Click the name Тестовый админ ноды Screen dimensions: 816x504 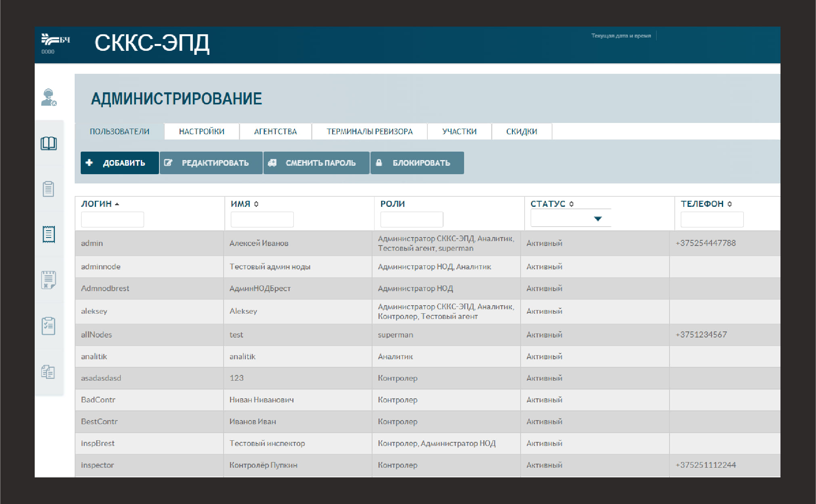pos(270,267)
